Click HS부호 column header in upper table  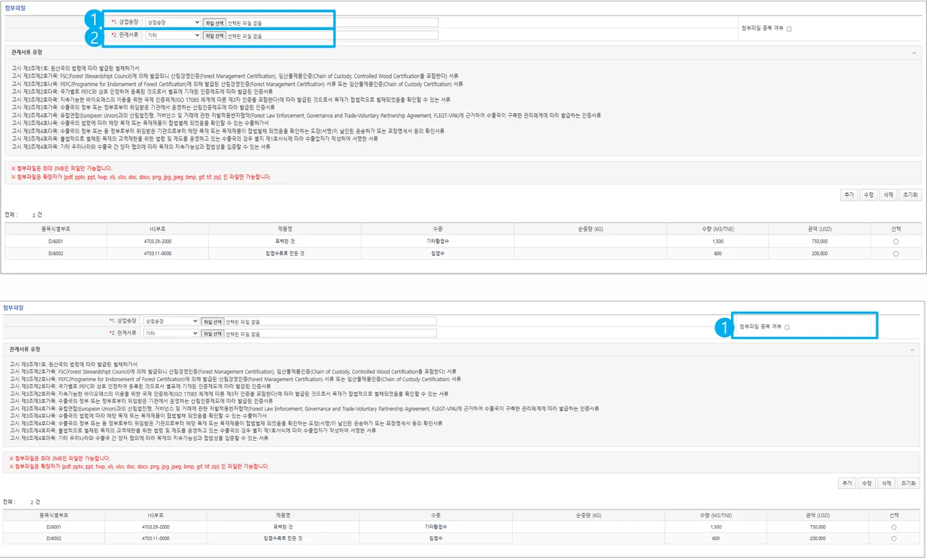pyautogui.click(x=157, y=229)
